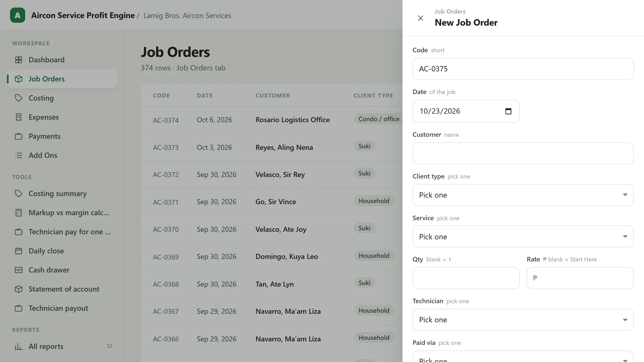Open Payments in the sidebar
The image size is (644, 362).
pyautogui.click(x=62, y=136)
